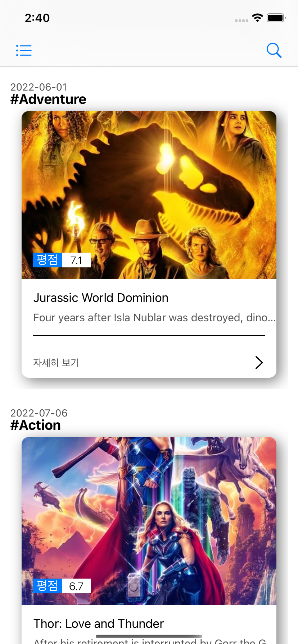Select the Thor: Love and Thunder title
Viewport: 298px width, 644px height.
pyautogui.click(x=99, y=624)
